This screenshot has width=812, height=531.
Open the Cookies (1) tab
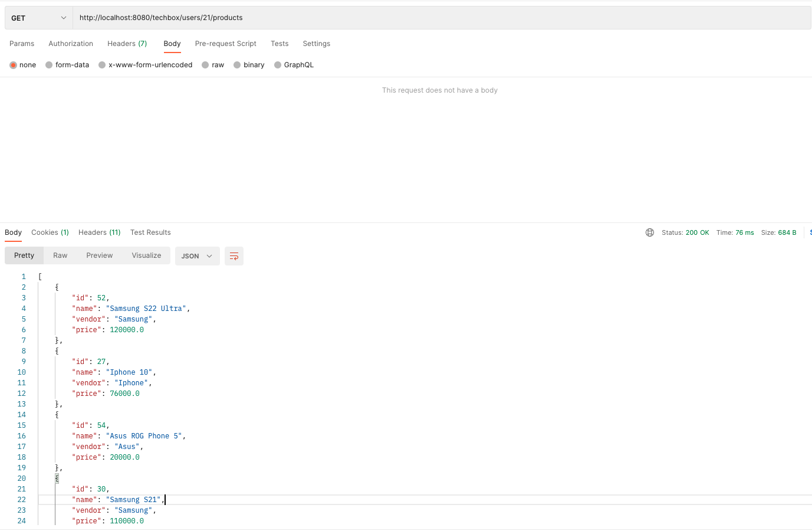click(50, 232)
